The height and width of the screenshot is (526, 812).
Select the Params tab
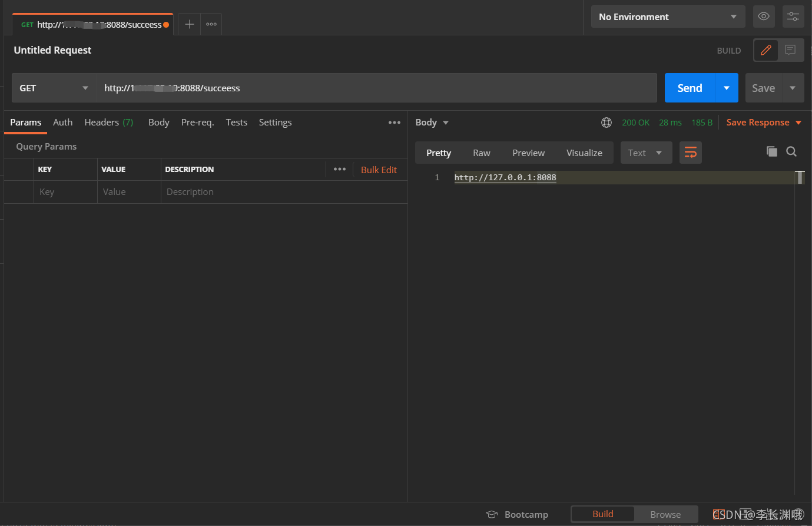[x=26, y=123]
